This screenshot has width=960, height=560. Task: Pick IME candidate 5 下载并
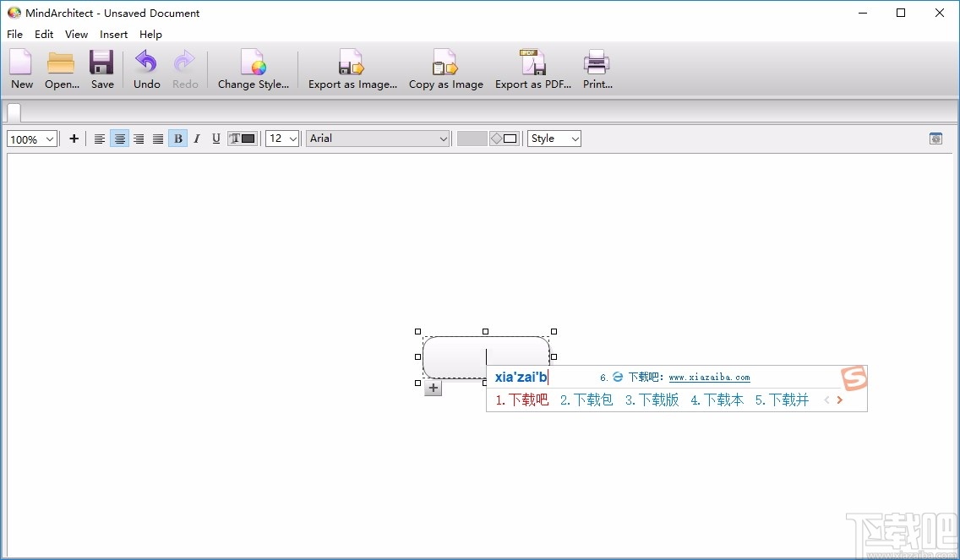[782, 400]
